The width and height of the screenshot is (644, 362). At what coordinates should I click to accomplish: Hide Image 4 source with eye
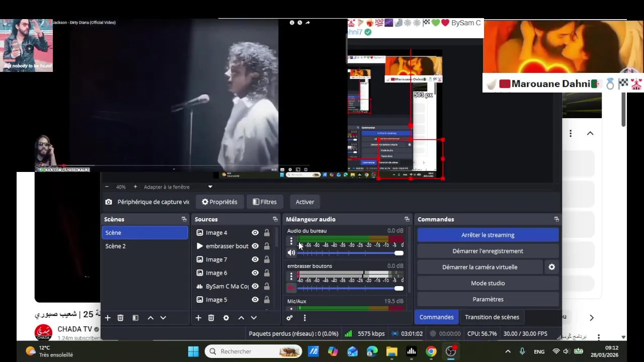click(255, 233)
